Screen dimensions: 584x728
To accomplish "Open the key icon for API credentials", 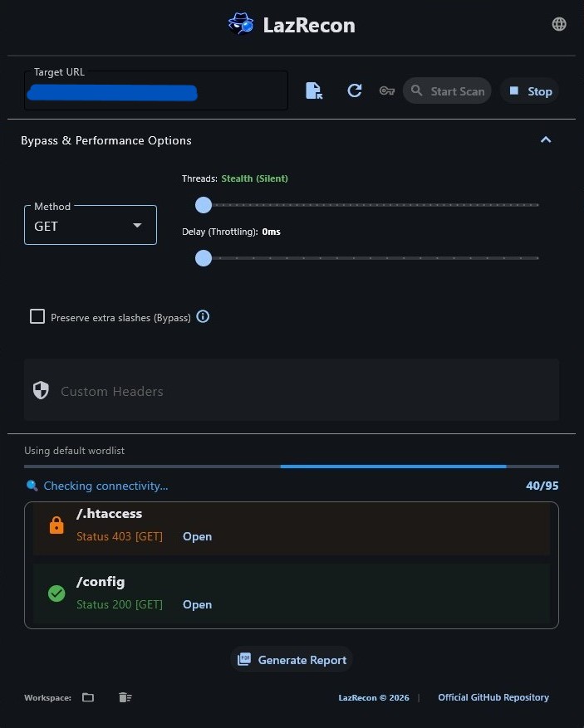I will tap(387, 90).
